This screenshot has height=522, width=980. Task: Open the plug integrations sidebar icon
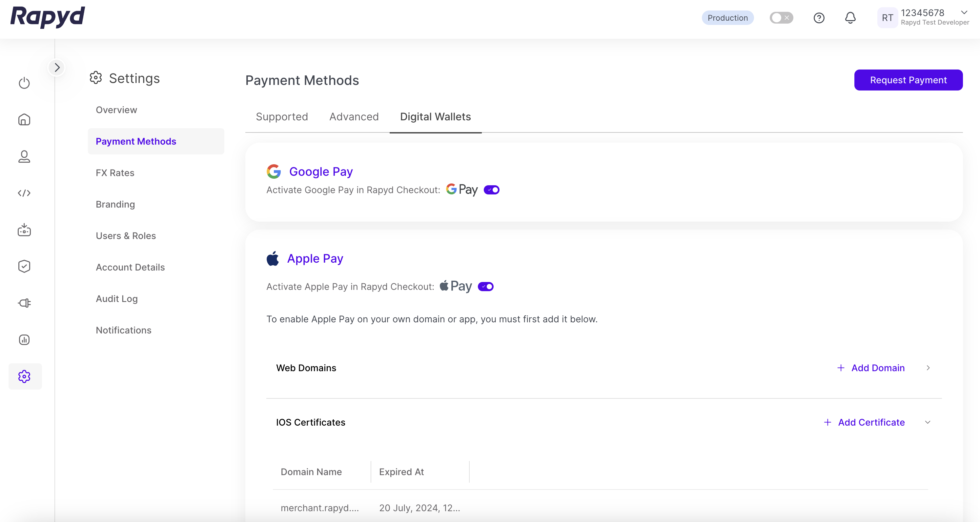point(24,303)
